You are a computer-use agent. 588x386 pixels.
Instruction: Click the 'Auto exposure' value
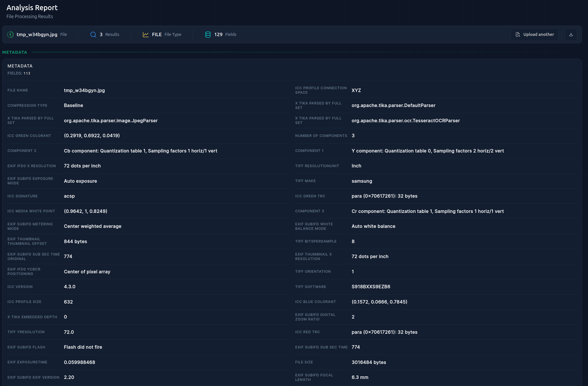coord(80,181)
